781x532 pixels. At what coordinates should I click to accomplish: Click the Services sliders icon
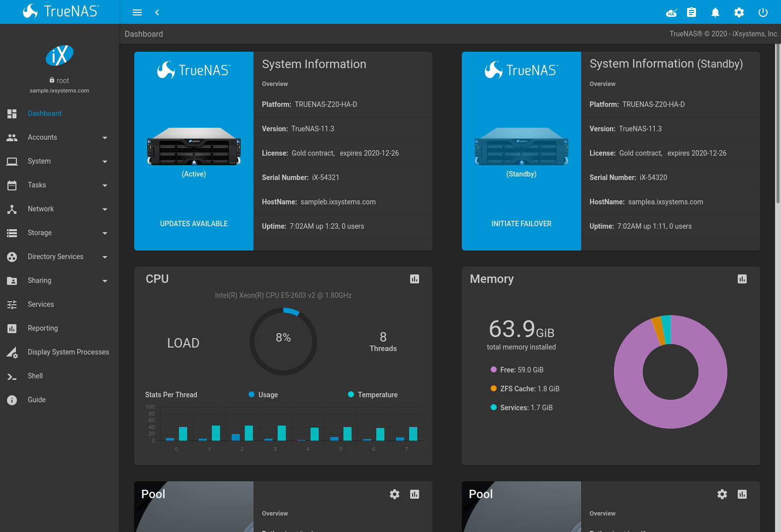coord(12,304)
